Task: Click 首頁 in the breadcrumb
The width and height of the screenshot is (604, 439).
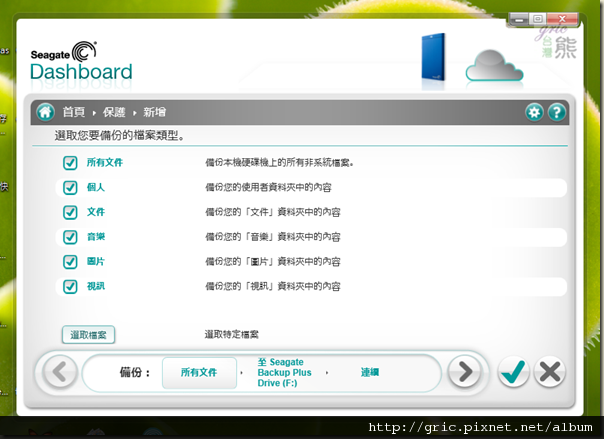Action: click(x=74, y=112)
